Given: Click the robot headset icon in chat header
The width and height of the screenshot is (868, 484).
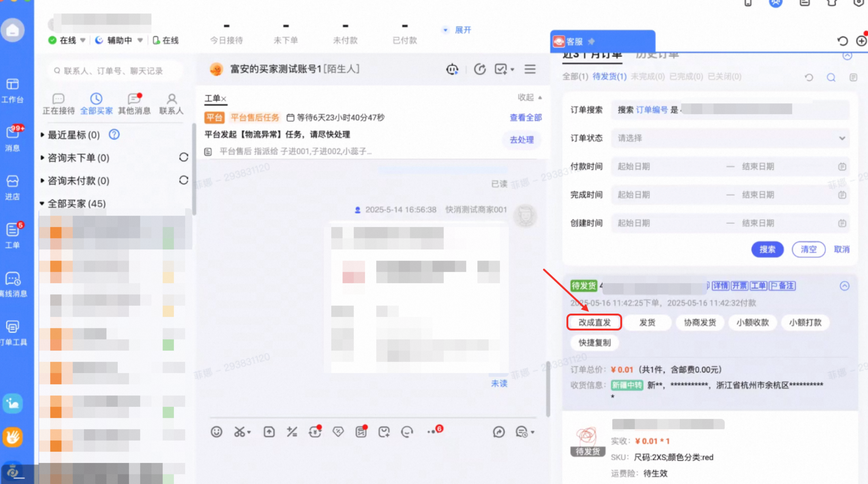Looking at the screenshot, I should click(x=452, y=69).
